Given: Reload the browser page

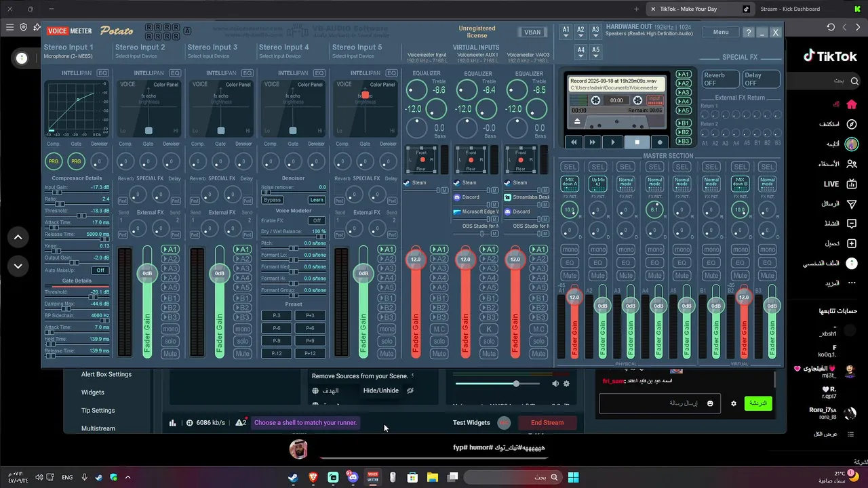Looking at the screenshot, I should coord(831,27).
